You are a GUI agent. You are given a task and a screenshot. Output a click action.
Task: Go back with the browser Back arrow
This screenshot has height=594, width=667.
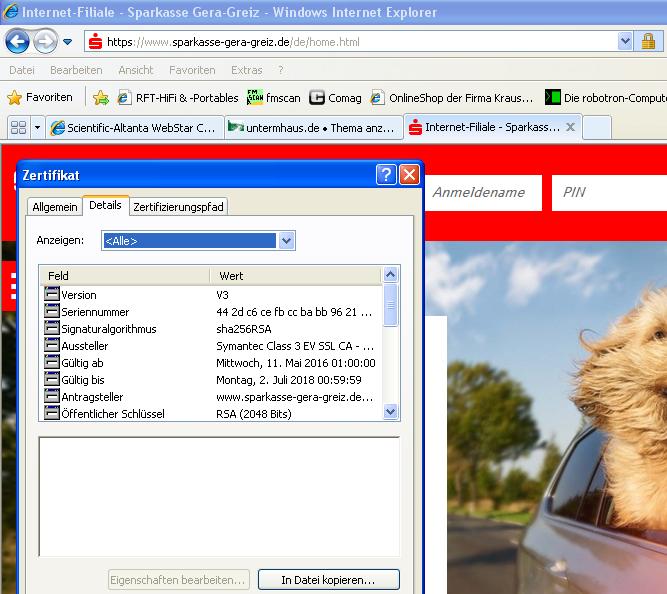tap(17, 42)
